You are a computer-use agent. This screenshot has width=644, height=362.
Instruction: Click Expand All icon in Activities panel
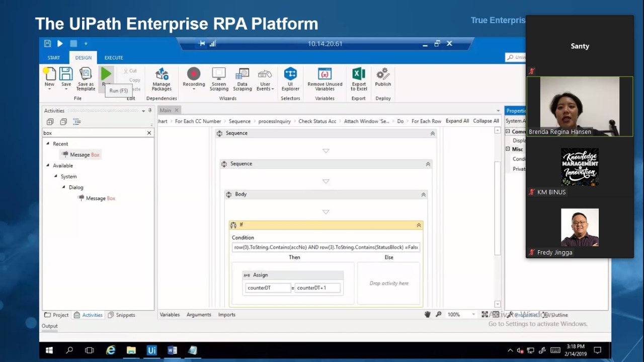click(x=50, y=122)
